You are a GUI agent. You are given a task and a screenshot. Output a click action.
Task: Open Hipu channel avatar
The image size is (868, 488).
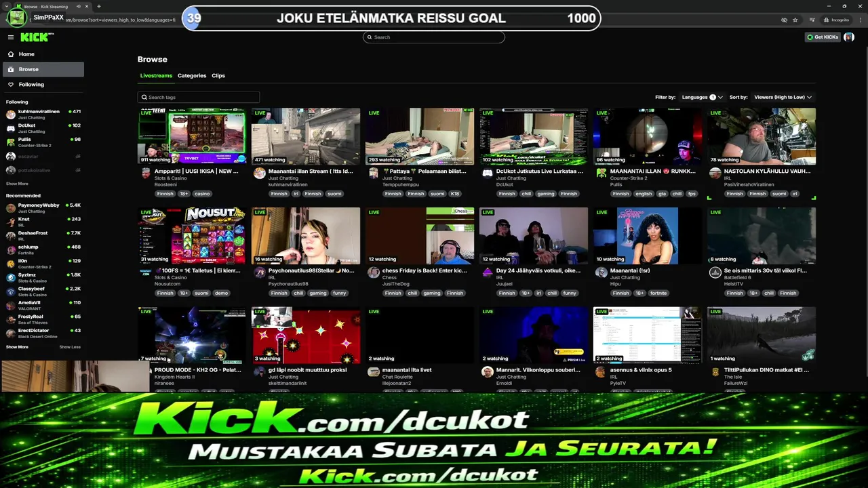(x=601, y=272)
